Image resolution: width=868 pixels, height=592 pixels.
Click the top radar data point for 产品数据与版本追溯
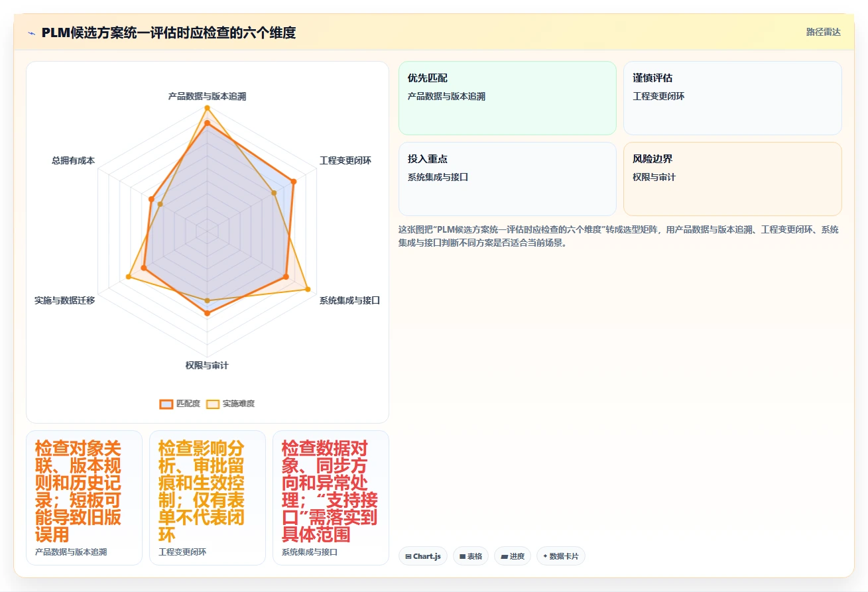click(207, 108)
